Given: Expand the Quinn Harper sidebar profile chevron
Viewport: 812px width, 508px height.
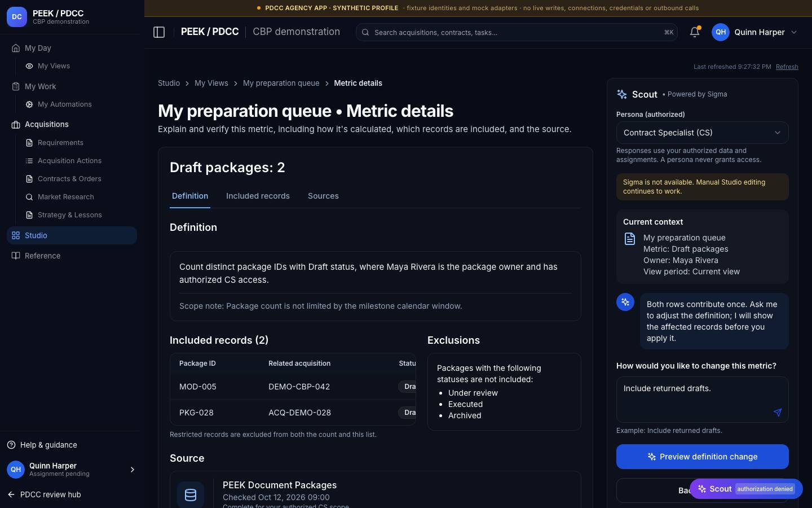Looking at the screenshot, I should (x=133, y=470).
